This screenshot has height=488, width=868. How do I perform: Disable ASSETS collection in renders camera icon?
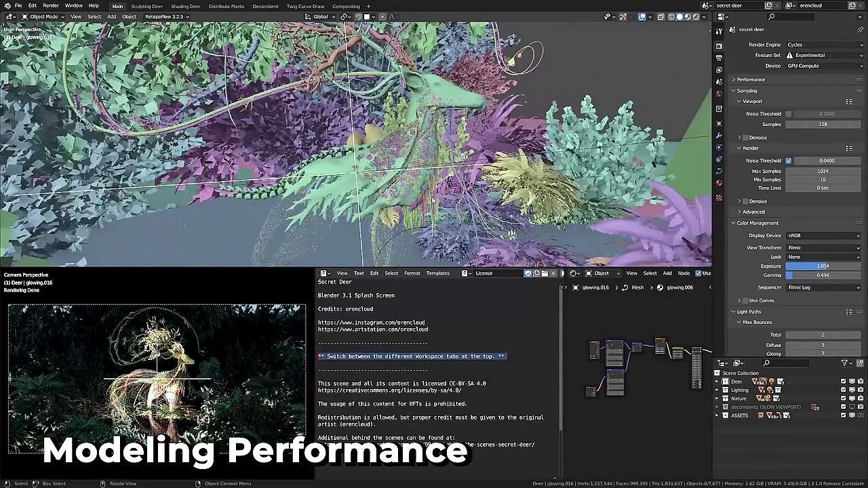point(861,415)
